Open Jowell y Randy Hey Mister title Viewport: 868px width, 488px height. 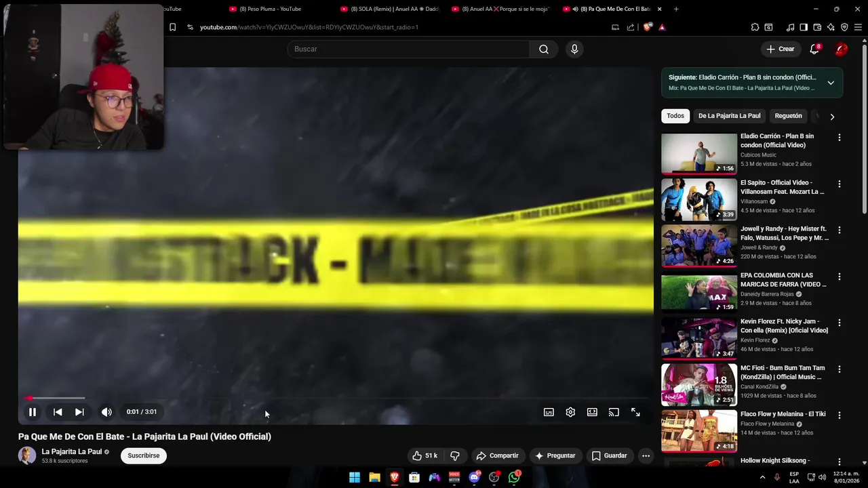point(785,233)
